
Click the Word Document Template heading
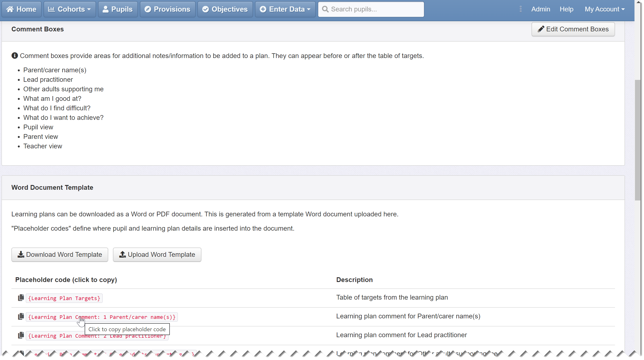(x=52, y=188)
